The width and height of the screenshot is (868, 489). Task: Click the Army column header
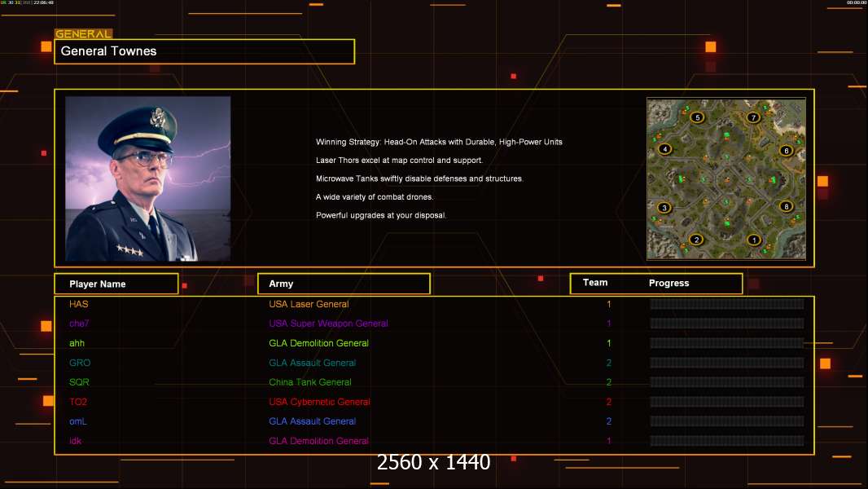pos(344,284)
